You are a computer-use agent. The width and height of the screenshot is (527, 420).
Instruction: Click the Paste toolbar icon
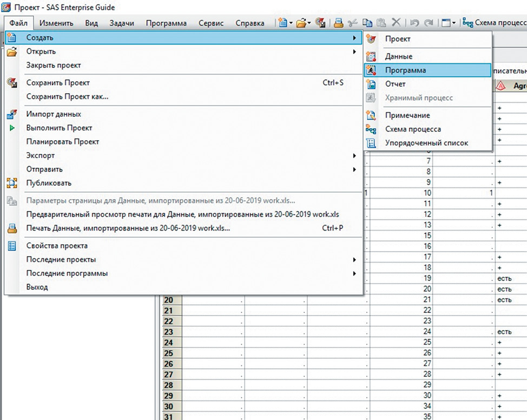click(x=381, y=23)
